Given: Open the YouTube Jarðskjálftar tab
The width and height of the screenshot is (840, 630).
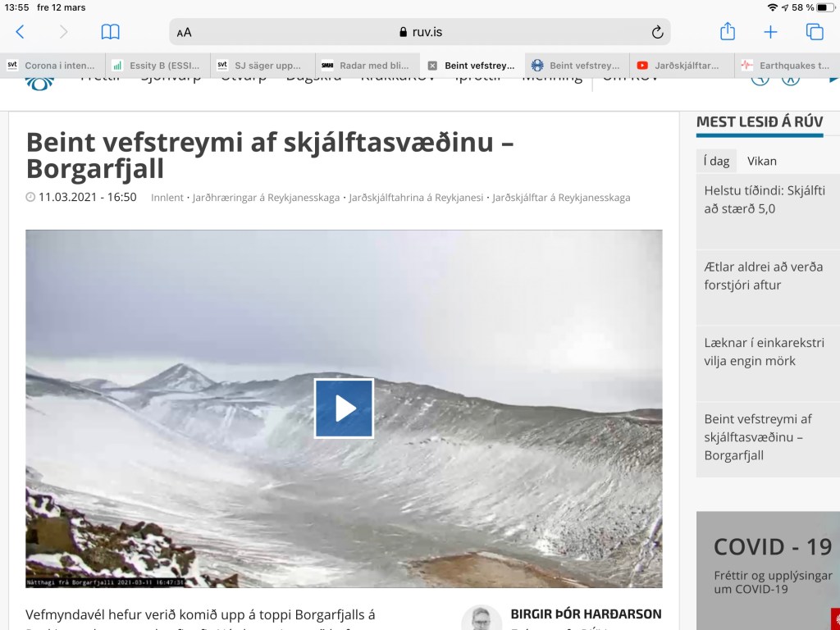Looking at the screenshot, I should (681, 66).
